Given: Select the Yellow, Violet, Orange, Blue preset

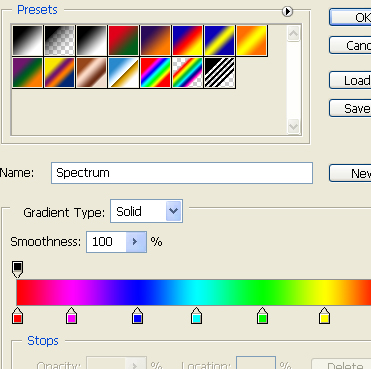Looking at the screenshot, I should tap(60, 73).
